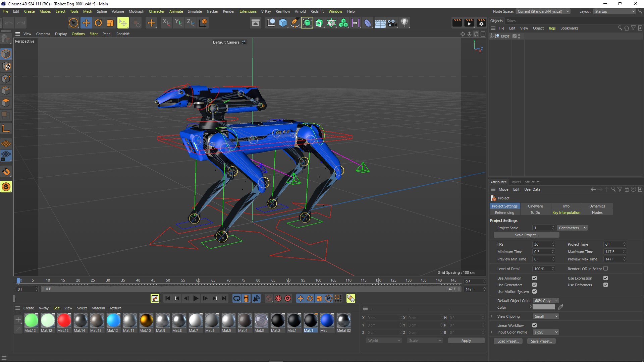Open the Default Object Color dropdown
The height and width of the screenshot is (362, 644).
546,301
